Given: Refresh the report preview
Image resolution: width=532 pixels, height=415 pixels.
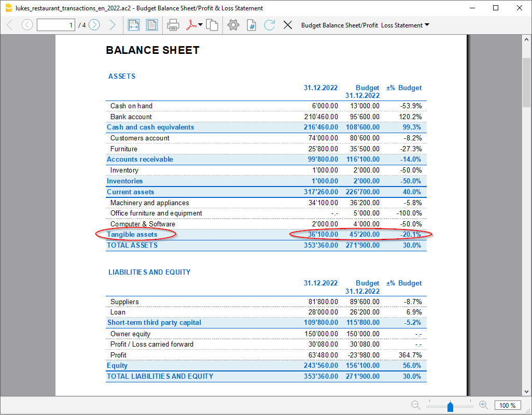Looking at the screenshot, I should coord(269,25).
